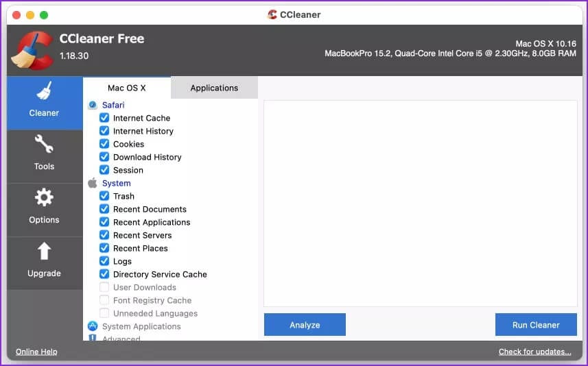The image size is (588, 366).
Task: Click the green zoom window button
Action: coord(44,15)
